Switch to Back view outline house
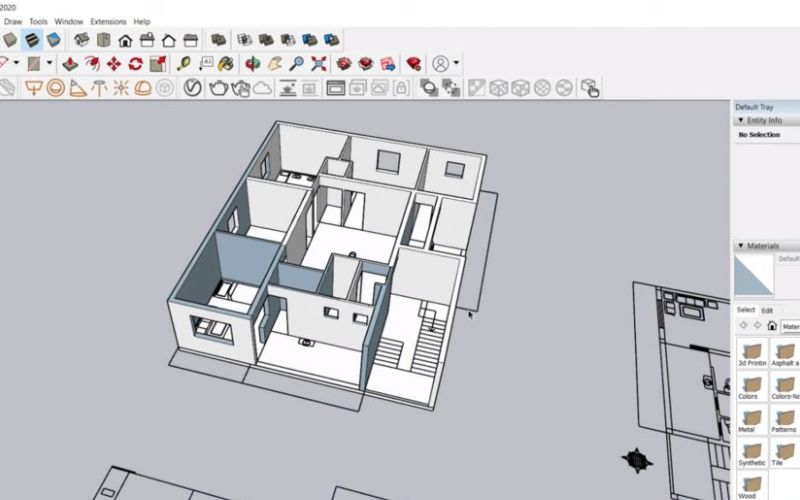This screenshot has height=500, width=800. (x=169, y=40)
